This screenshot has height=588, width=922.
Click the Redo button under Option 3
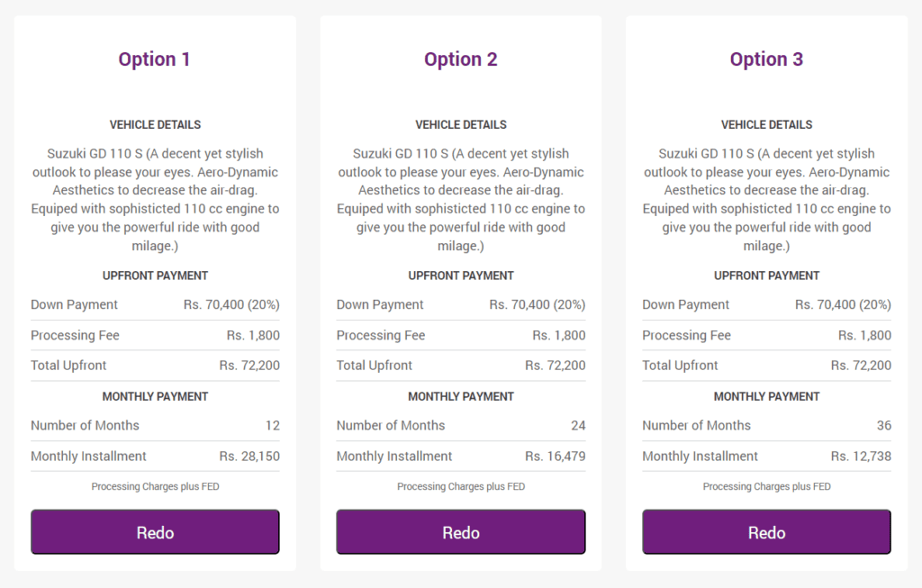(767, 532)
